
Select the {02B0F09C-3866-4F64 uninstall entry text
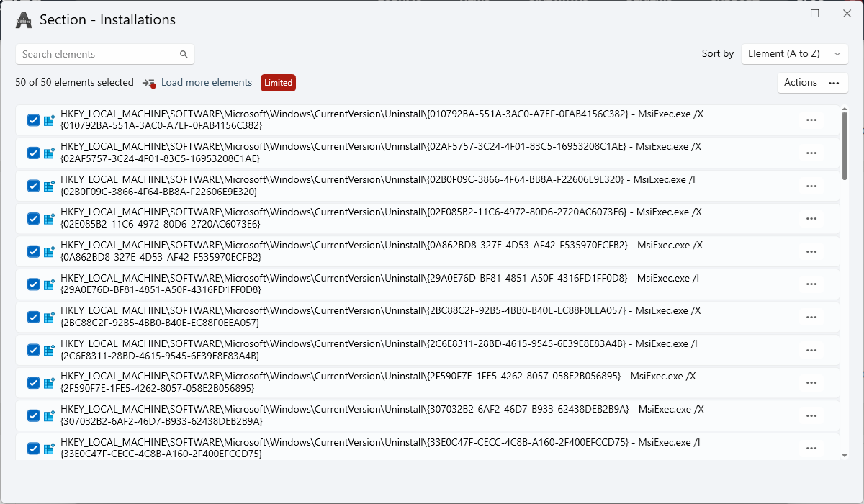coord(379,186)
